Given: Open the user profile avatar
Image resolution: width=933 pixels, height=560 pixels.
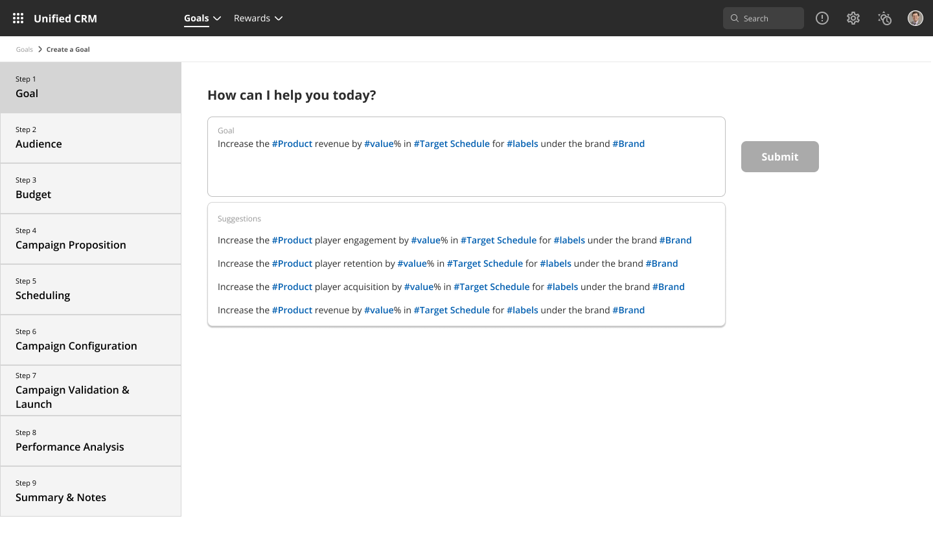Looking at the screenshot, I should pos(915,18).
